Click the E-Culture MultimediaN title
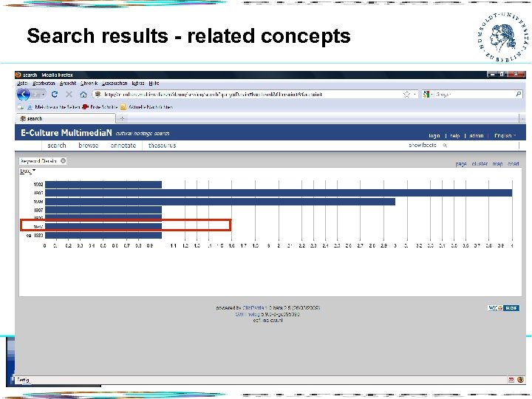532x399 pixels. tap(66, 133)
